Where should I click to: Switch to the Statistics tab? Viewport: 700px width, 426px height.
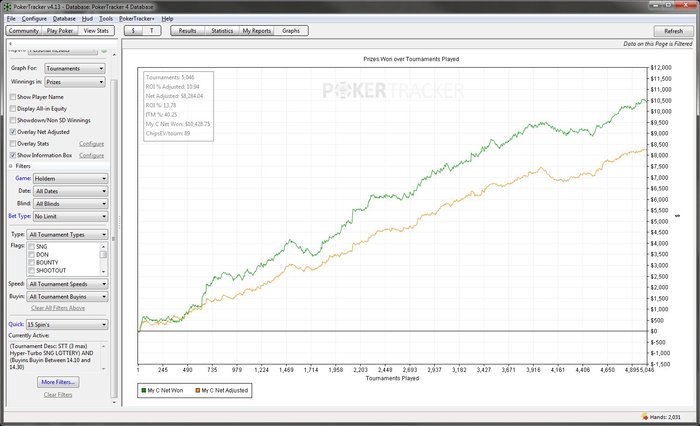[x=222, y=31]
